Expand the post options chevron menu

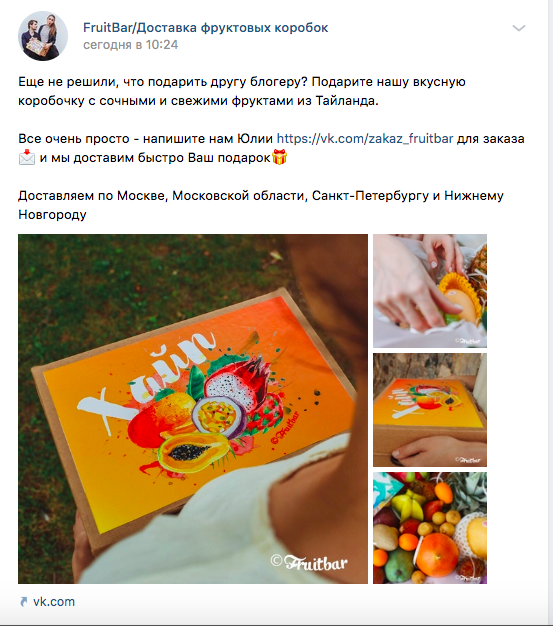point(519,28)
